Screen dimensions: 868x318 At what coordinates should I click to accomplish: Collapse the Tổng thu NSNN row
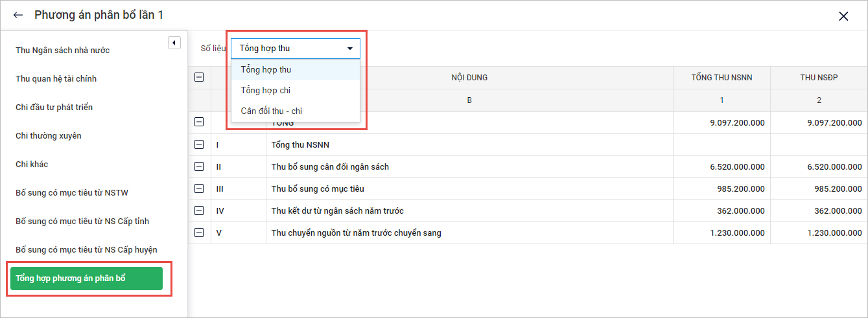point(200,144)
